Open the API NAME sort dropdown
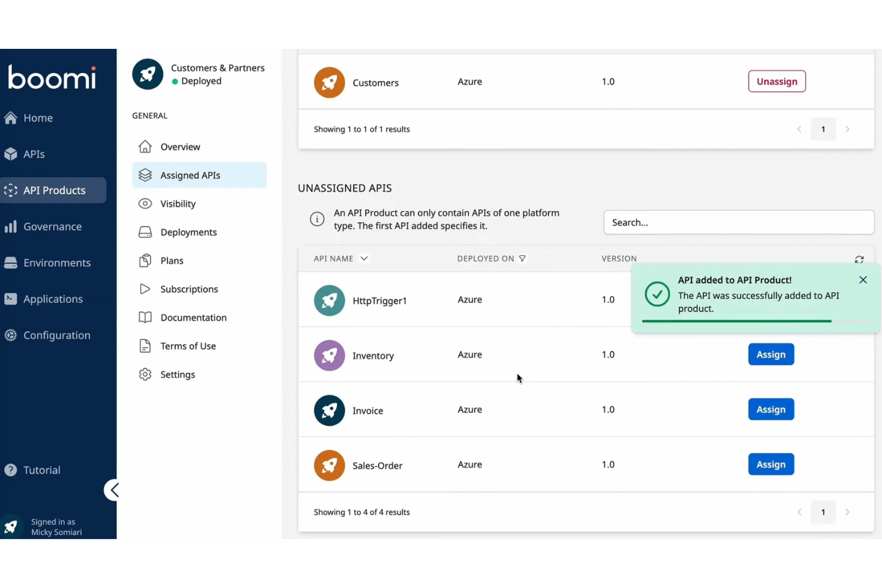Image resolution: width=882 pixels, height=588 pixels. 364,259
